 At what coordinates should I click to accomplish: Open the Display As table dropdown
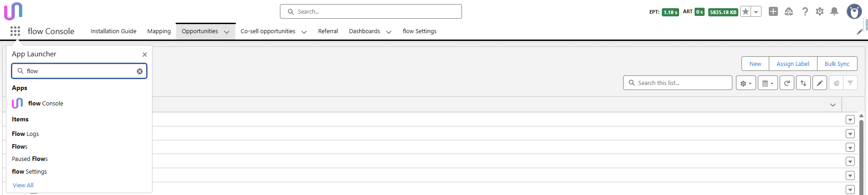(x=768, y=83)
